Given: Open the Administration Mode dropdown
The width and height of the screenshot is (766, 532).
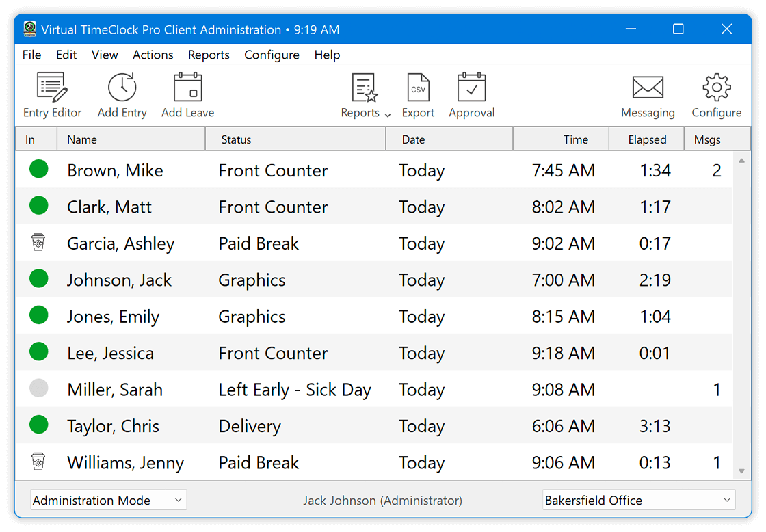Looking at the screenshot, I should [108, 501].
